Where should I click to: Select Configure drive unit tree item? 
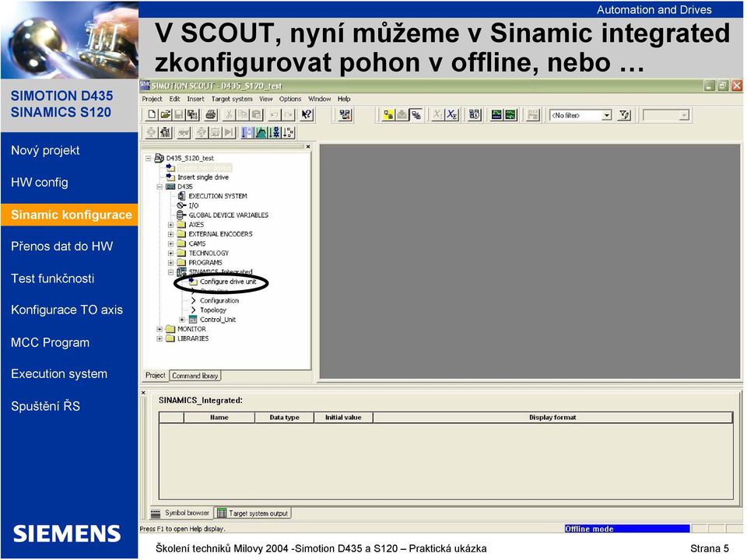click(228, 282)
